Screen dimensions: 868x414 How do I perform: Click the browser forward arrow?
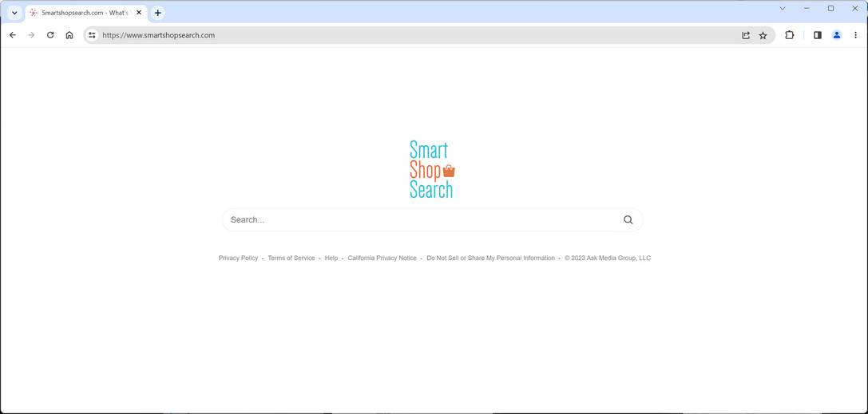click(32, 35)
